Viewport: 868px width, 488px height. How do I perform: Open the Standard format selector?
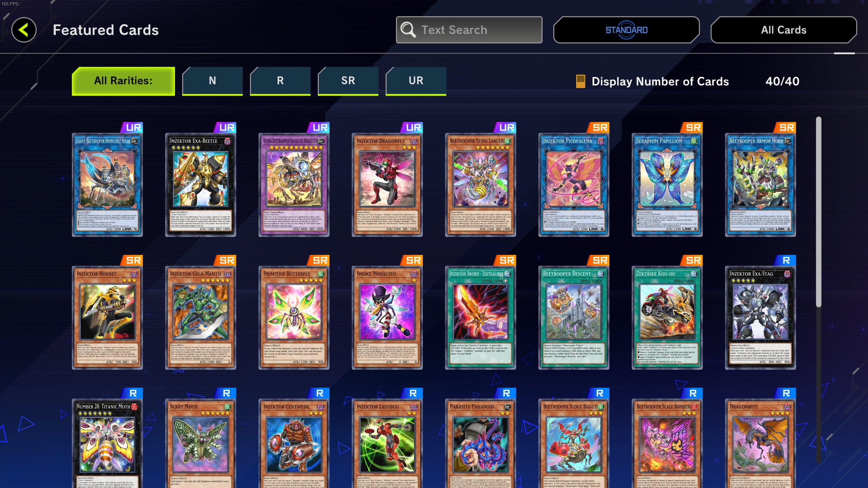627,30
